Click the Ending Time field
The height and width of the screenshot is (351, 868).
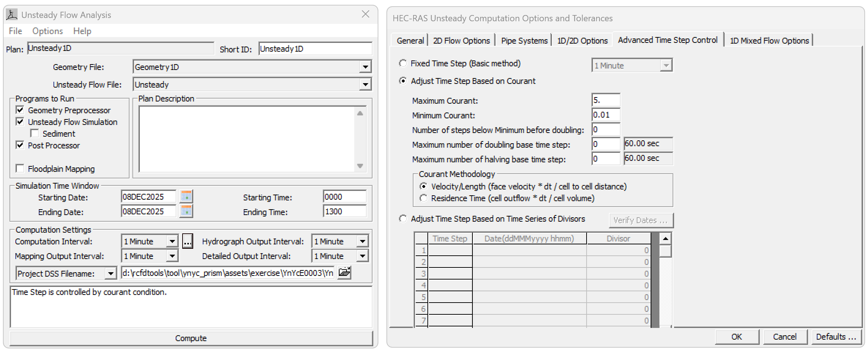(345, 211)
